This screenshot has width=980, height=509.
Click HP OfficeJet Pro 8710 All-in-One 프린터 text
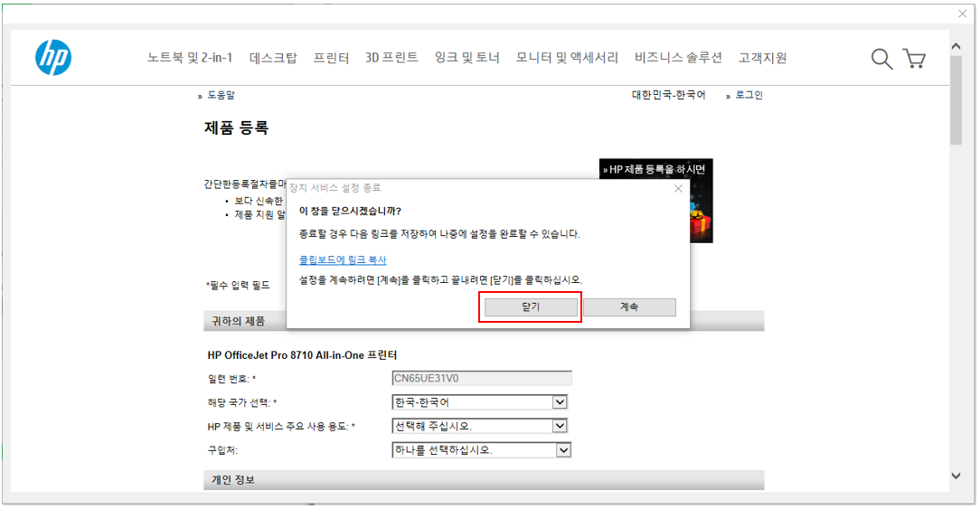(x=302, y=355)
